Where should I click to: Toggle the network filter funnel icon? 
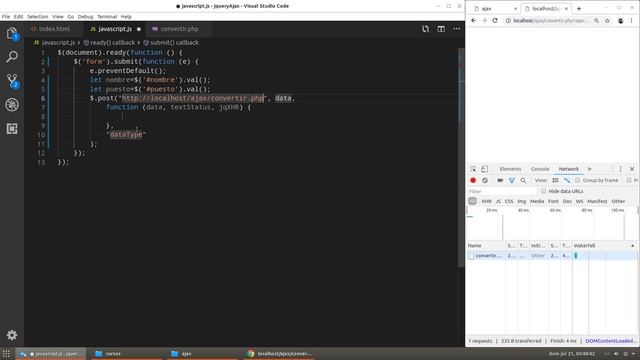click(x=511, y=180)
